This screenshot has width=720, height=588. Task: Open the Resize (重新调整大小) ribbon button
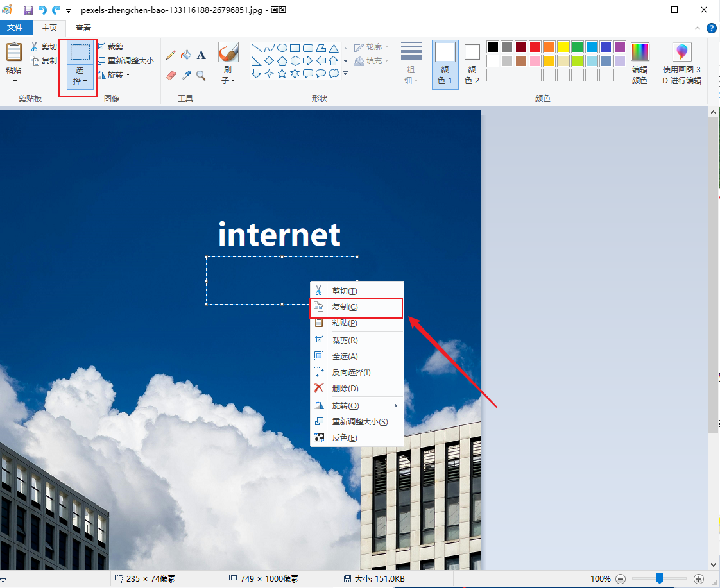click(x=125, y=60)
